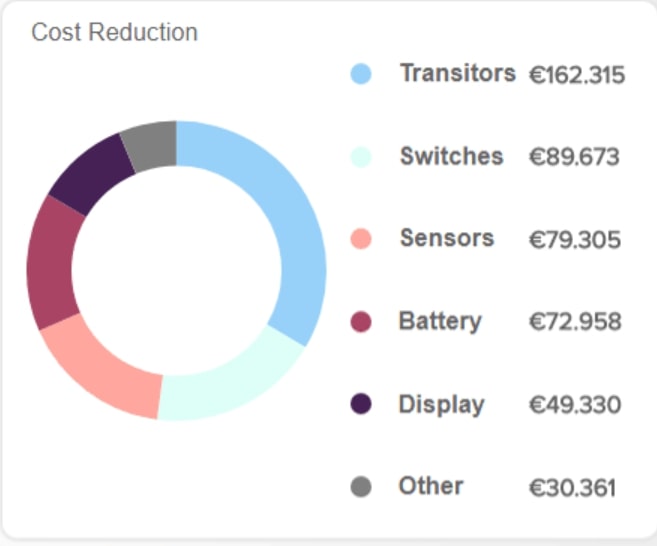Image resolution: width=657 pixels, height=546 pixels.
Task: Click the pale mint Switches legend dot
Action: 361,157
